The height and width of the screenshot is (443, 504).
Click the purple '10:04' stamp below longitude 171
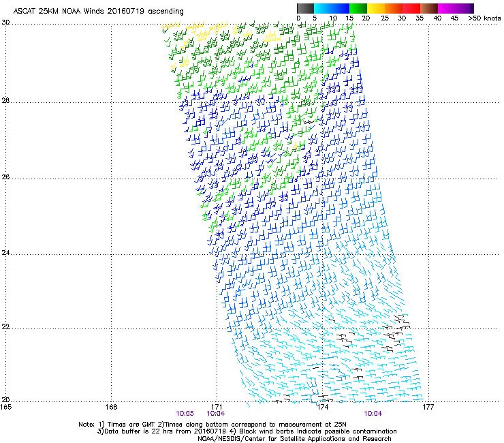pos(216,414)
